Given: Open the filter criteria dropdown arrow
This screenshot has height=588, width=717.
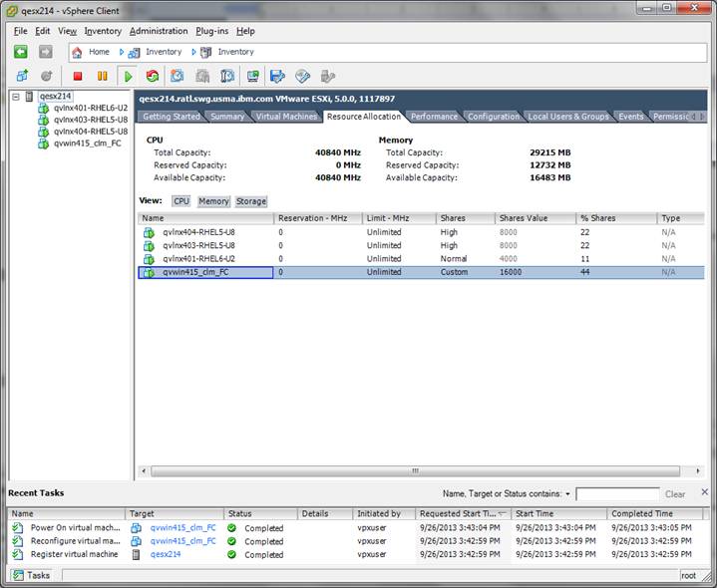Looking at the screenshot, I should pyautogui.click(x=568, y=494).
